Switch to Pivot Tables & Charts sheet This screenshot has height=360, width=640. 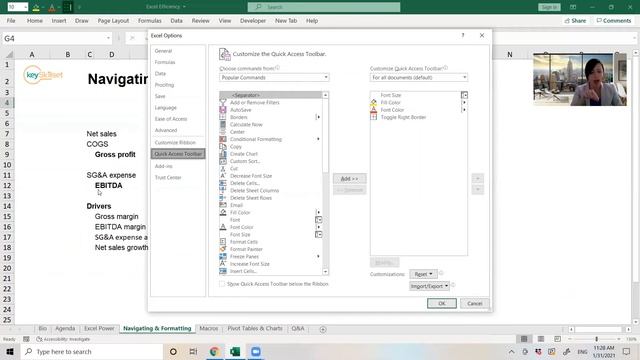[x=255, y=329]
